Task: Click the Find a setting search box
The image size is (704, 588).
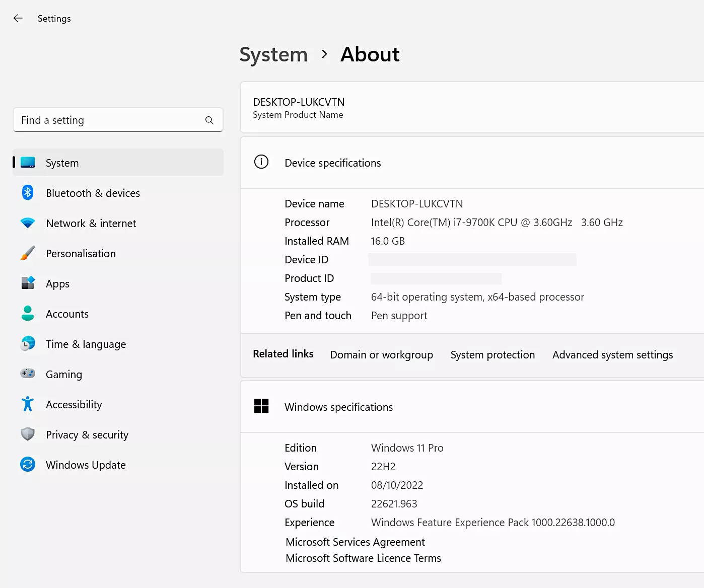Action: (x=118, y=120)
